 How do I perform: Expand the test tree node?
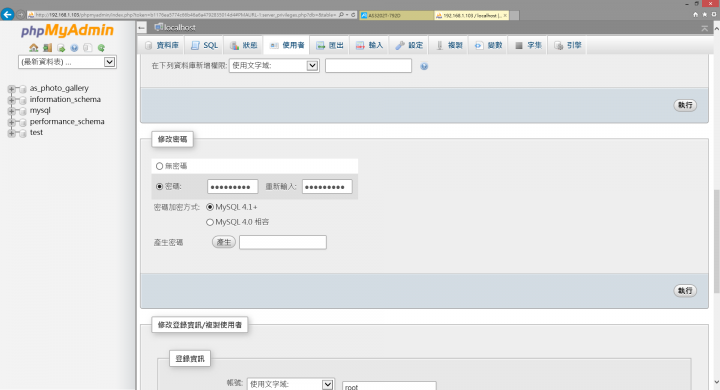pos(11,133)
